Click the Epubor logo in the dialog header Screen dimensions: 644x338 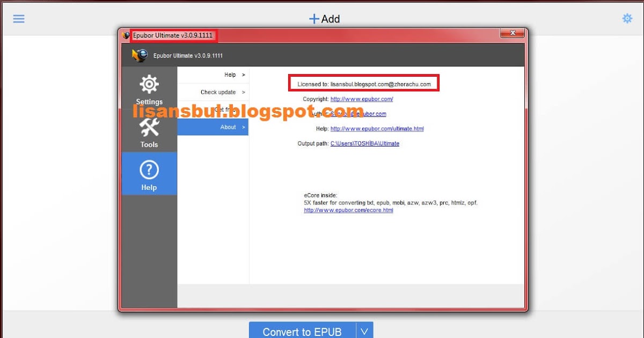140,55
